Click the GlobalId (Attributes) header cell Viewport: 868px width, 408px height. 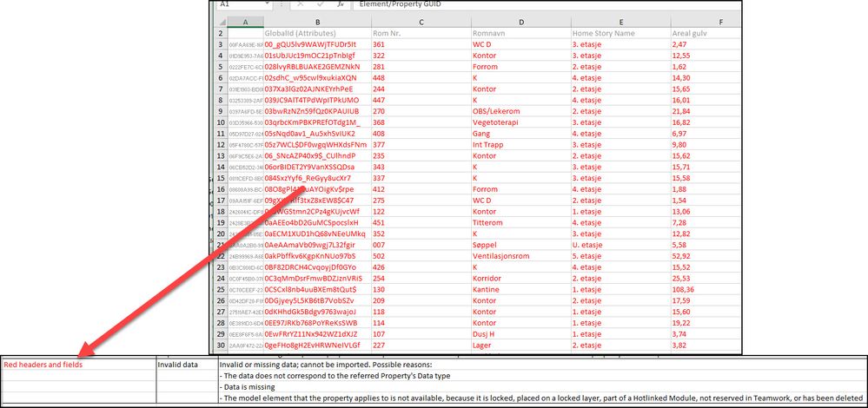pyautogui.click(x=317, y=33)
